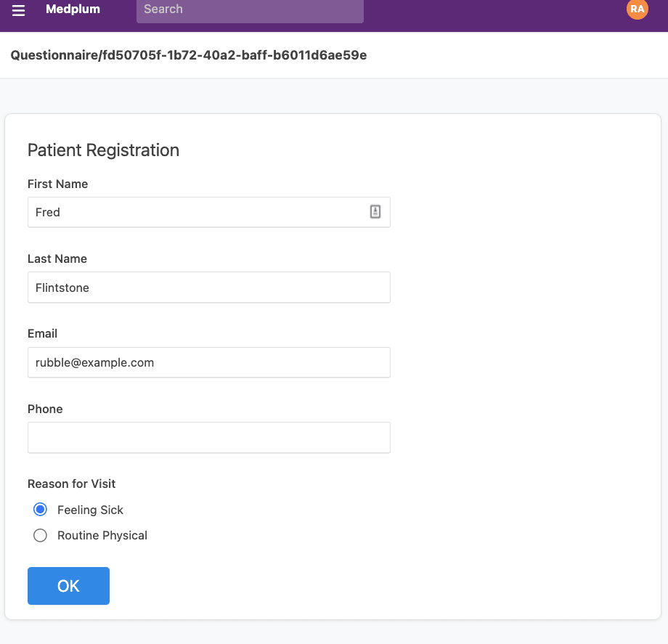The image size is (668, 644).
Task: Select Routine Physical by clicking its label
Action: point(102,535)
